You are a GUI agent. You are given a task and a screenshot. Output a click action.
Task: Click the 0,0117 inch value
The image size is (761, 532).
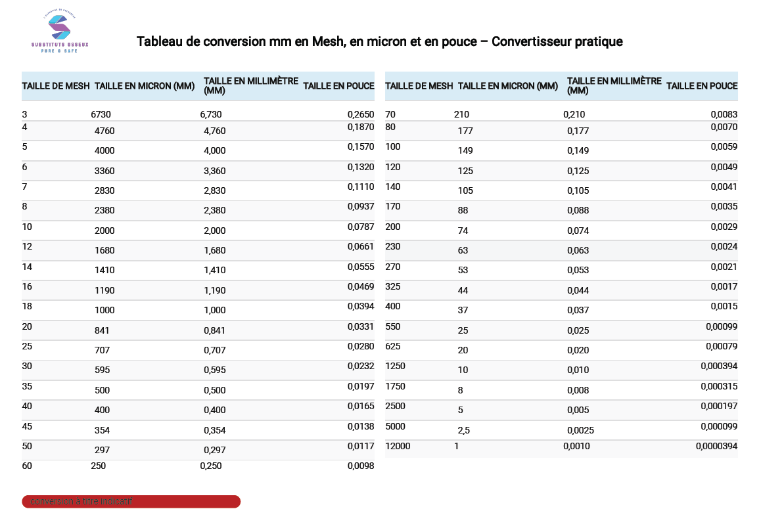point(361,446)
